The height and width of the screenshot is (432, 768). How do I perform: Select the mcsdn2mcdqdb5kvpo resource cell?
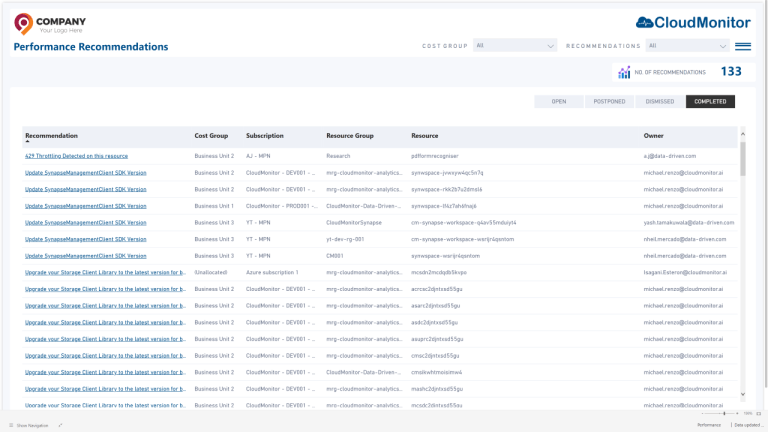point(439,272)
